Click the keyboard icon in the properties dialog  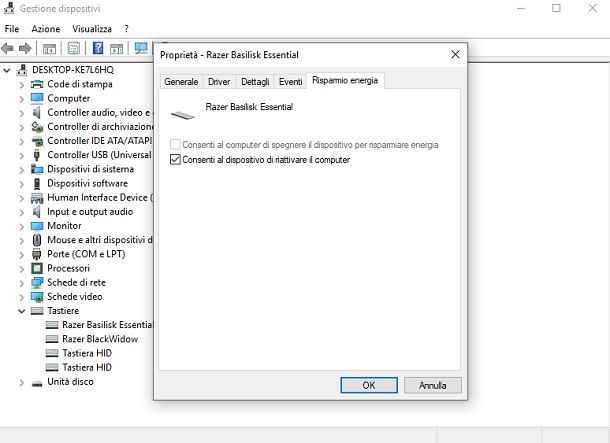(x=183, y=115)
